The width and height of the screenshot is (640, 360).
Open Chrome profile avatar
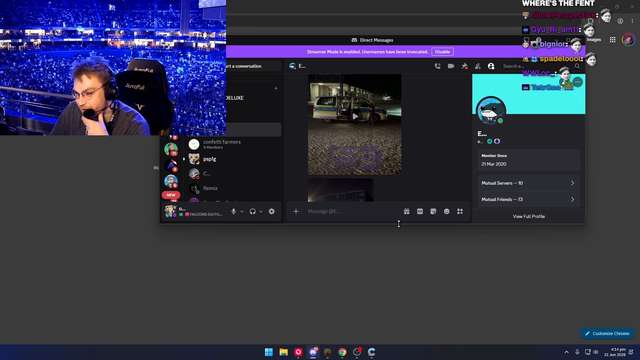(629, 40)
